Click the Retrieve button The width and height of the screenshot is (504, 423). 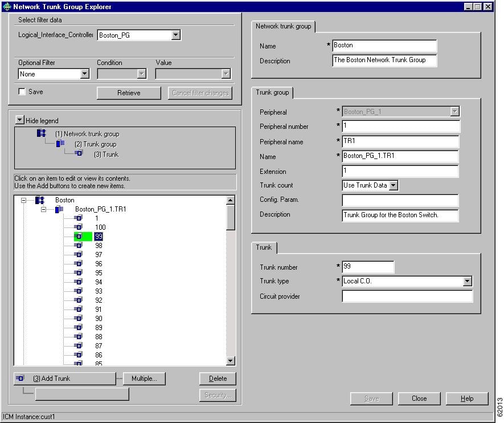(x=129, y=93)
